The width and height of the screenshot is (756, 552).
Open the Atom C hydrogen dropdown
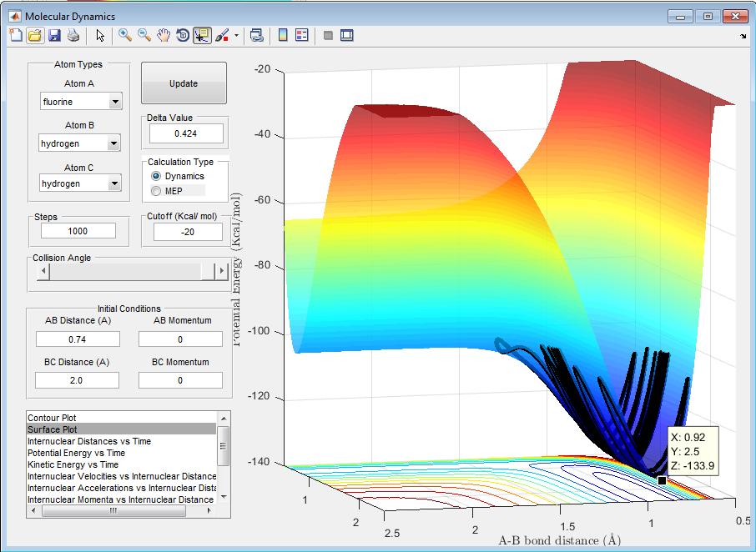tap(115, 183)
